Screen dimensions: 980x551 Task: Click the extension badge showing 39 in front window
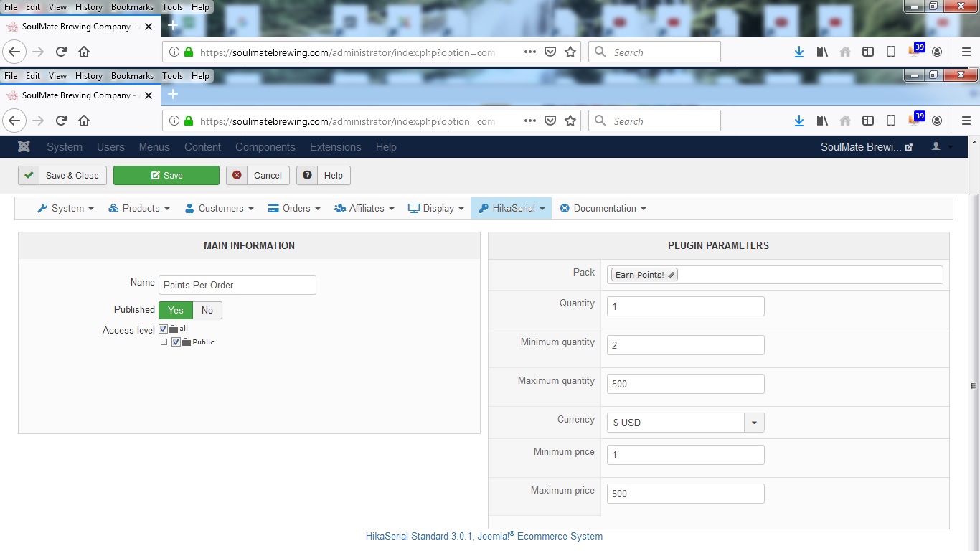(915, 118)
